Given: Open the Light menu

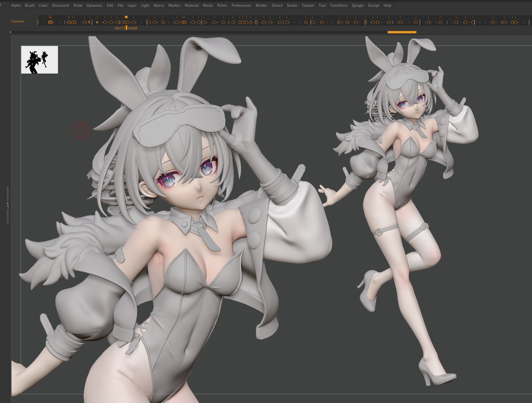Looking at the screenshot, I should [x=145, y=5].
